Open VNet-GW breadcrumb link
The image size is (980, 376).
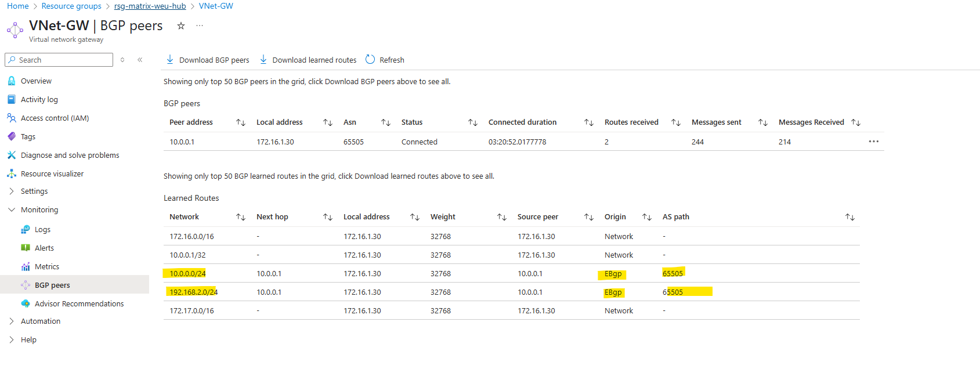(x=216, y=6)
